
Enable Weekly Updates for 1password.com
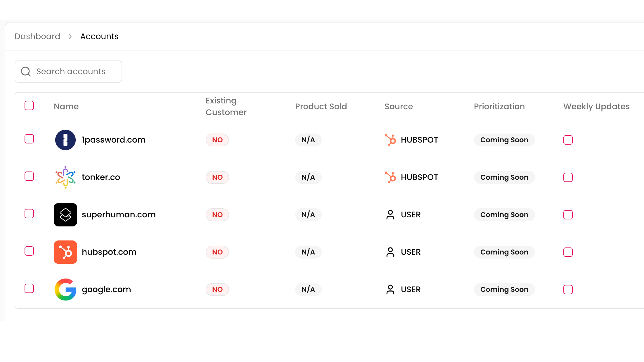568,140
